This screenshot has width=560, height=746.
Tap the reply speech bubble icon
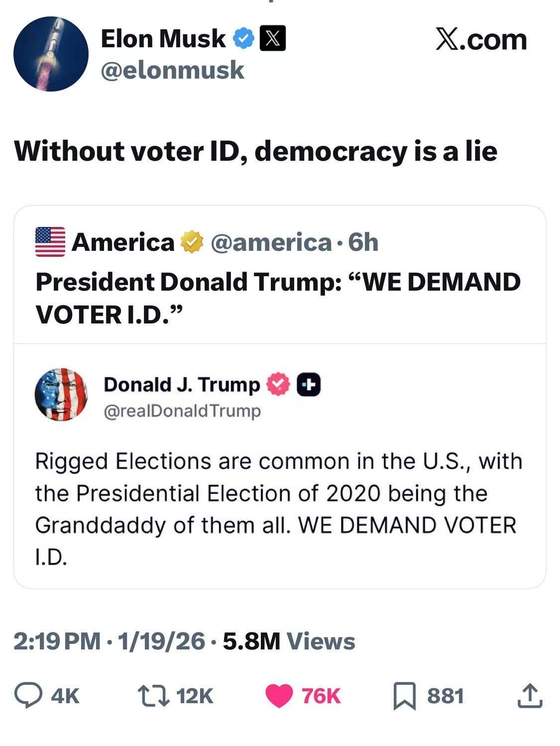29,695
